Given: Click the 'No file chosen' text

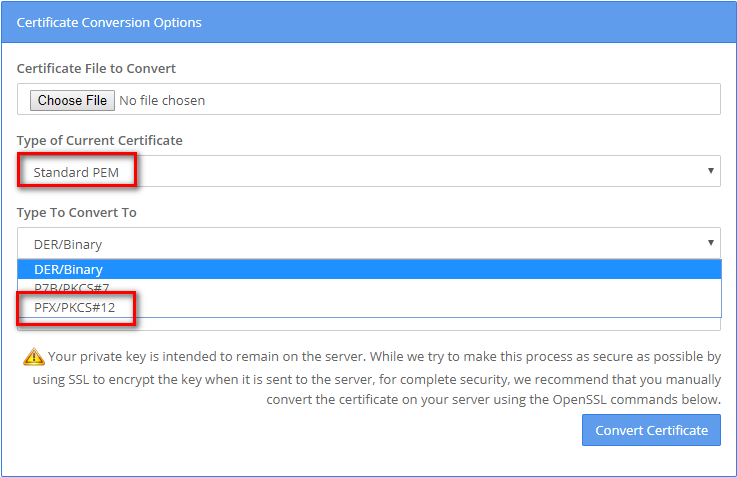Looking at the screenshot, I should pos(162,100).
